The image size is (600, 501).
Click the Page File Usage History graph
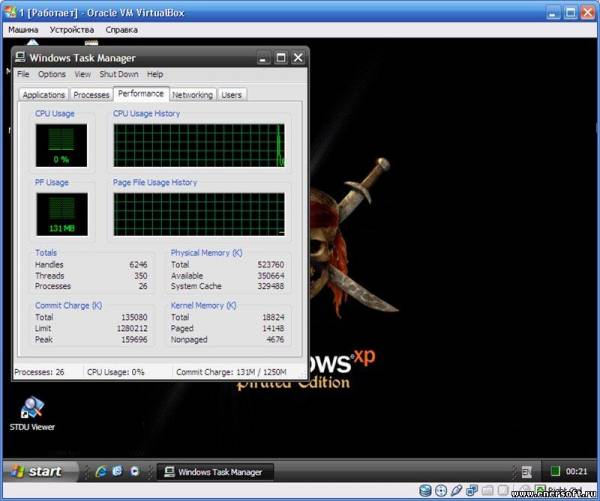click(199, 214)
